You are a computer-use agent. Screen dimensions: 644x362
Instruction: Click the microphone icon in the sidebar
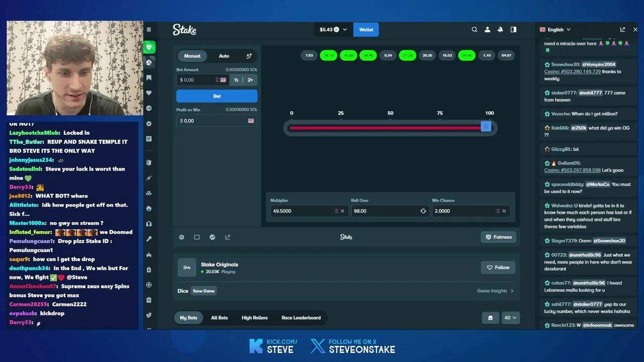[x=149, y=239]
